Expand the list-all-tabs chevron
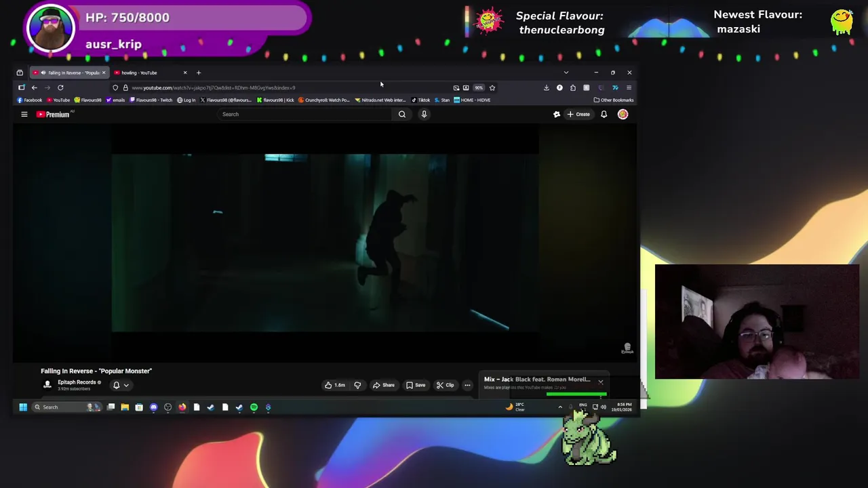The width and height of the screenshot is (868, 488). [566, 73]
